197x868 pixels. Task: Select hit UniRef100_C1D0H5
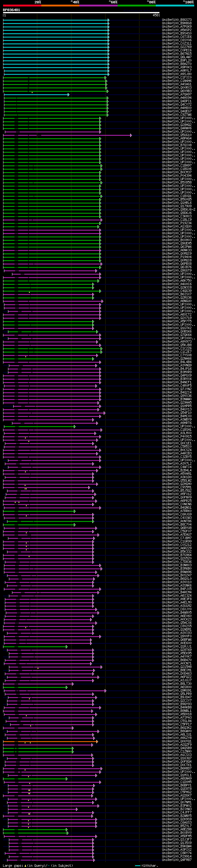coord(176,782)
